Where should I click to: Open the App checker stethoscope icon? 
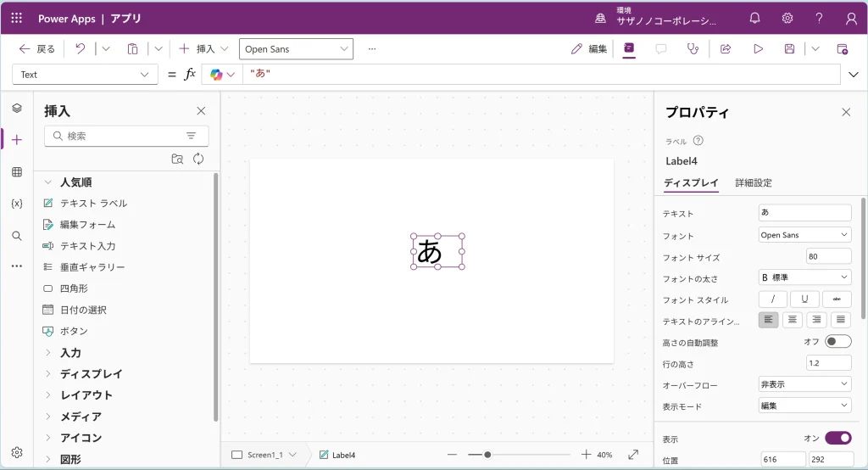[693, 49]
